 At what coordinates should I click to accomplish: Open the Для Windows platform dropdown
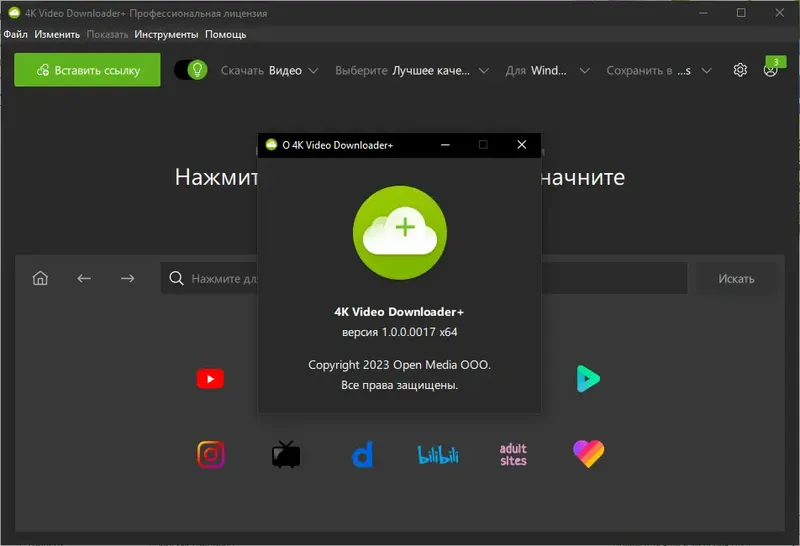click(x=547, y=70)
